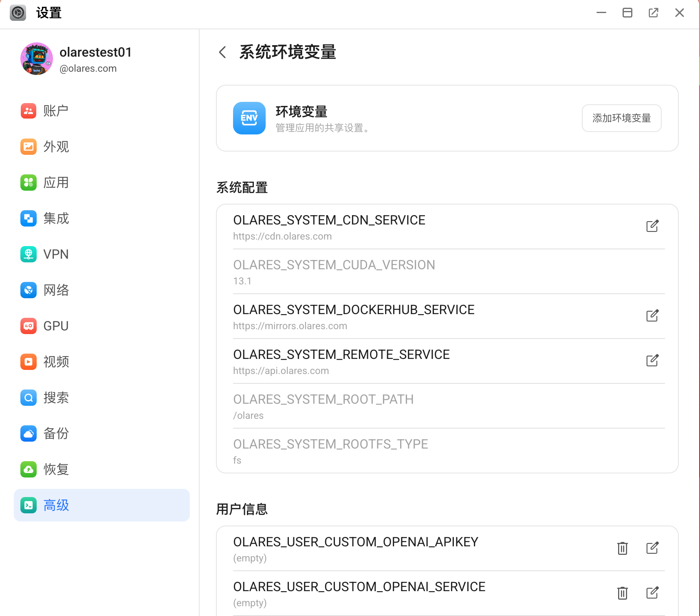
Task: Click the olarestest01 profile avatar
Action: (36, 59)
